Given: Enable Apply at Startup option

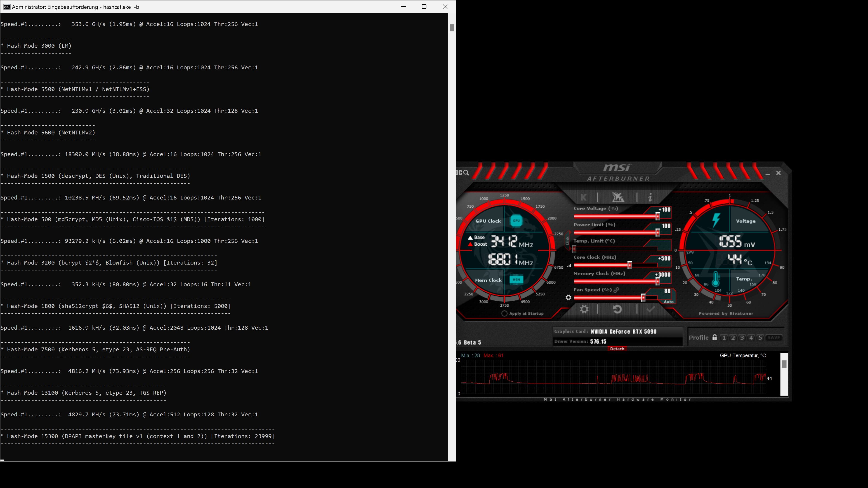Looking at the screenshot, I should point(505,314).
